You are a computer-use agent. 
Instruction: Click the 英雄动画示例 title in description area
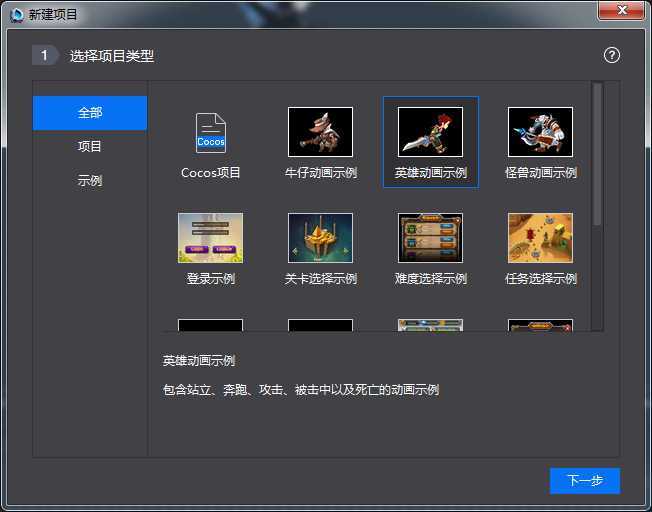tap(199, 360)
